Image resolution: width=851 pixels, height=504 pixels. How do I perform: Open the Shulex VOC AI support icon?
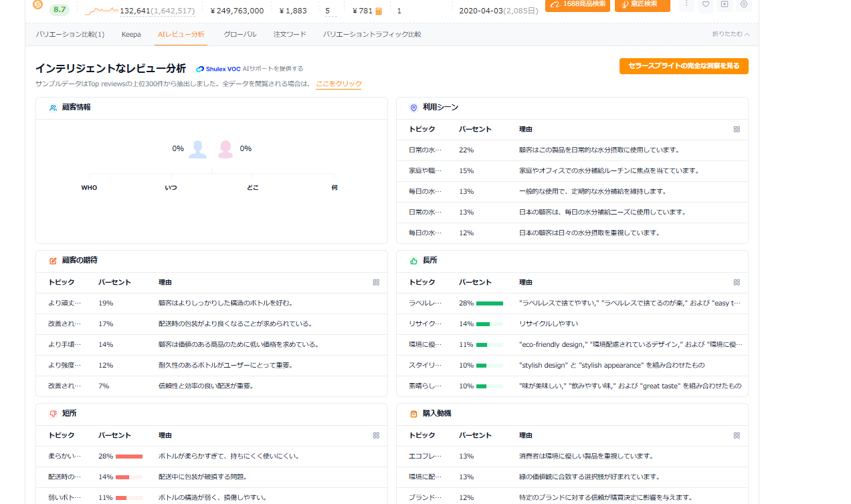(x=199, y=68)
